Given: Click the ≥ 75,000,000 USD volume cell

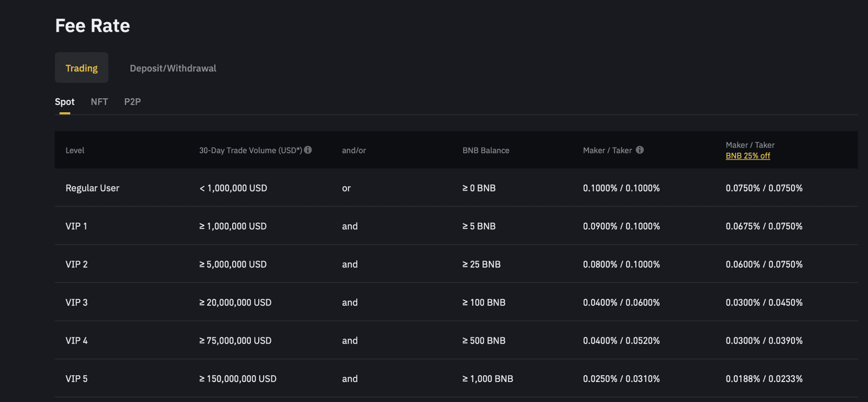Looking at the screenshot, I should pos(235,341).
